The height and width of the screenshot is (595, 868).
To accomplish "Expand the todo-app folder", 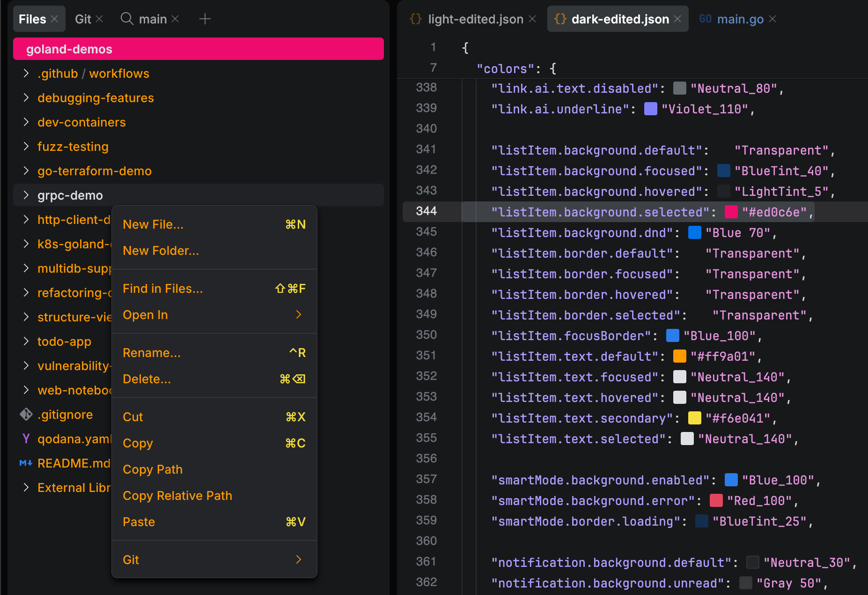I will [x=26, y=341].
